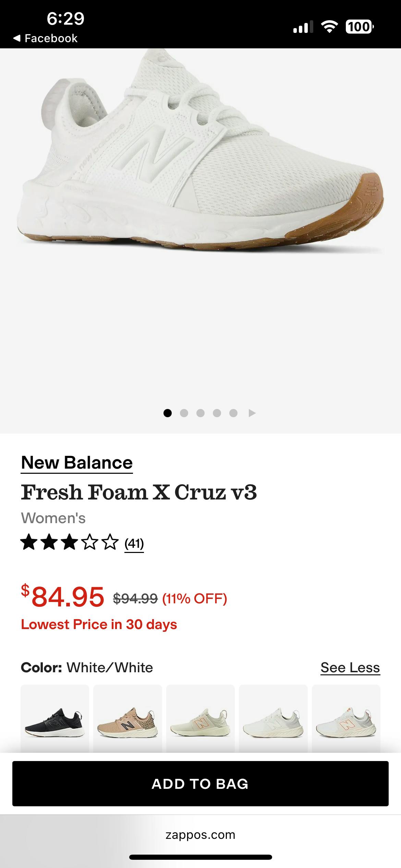The height and width of the screenshot is (868, 401).
Task: Tap the cellular signal bars icon
Action: click(303, 27)
